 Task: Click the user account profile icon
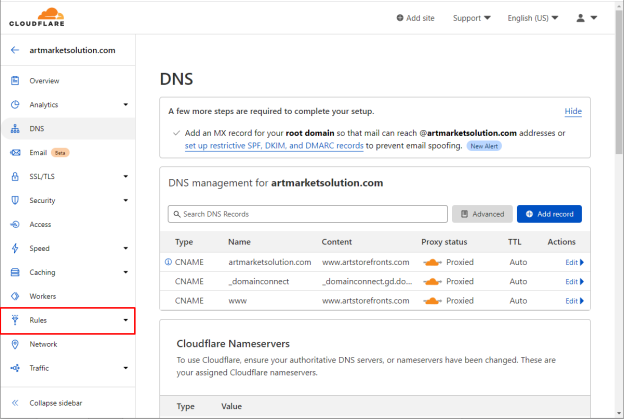click(x=581, y=18)
